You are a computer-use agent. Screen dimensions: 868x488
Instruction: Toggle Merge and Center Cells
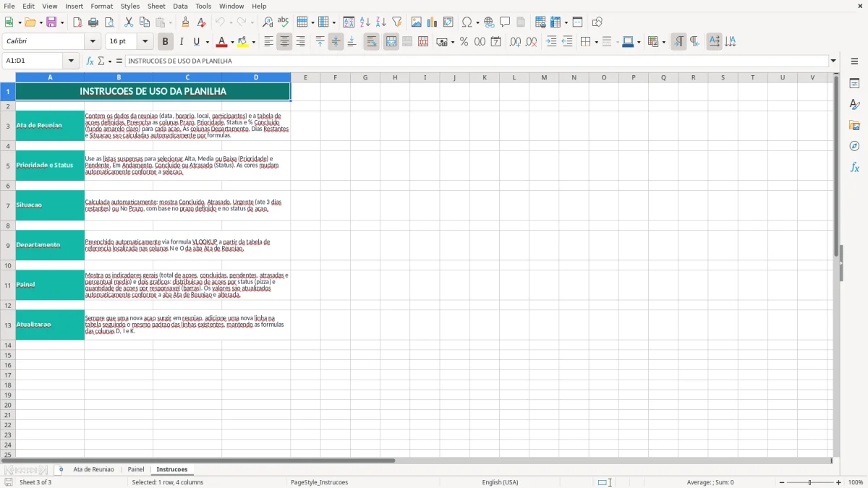click(391, 42)
